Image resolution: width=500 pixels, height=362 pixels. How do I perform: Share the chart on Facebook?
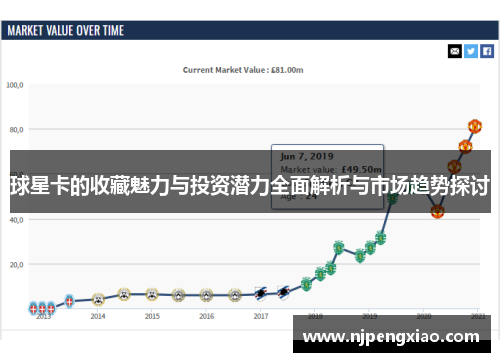pos(487,51)
